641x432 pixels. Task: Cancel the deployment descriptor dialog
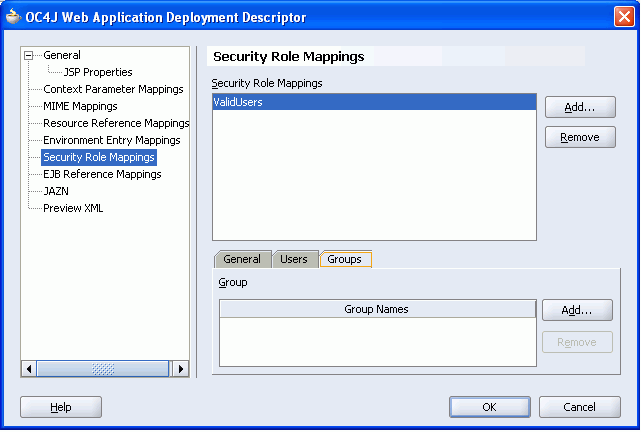click(x=580, y=407)
